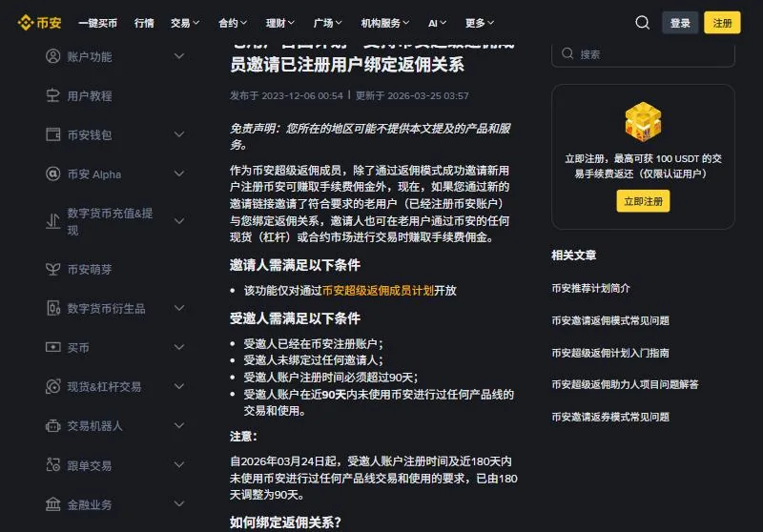Viewport: 763px width, 532px height.
Task: Click the 注意: label text
Action: (243, 437)
